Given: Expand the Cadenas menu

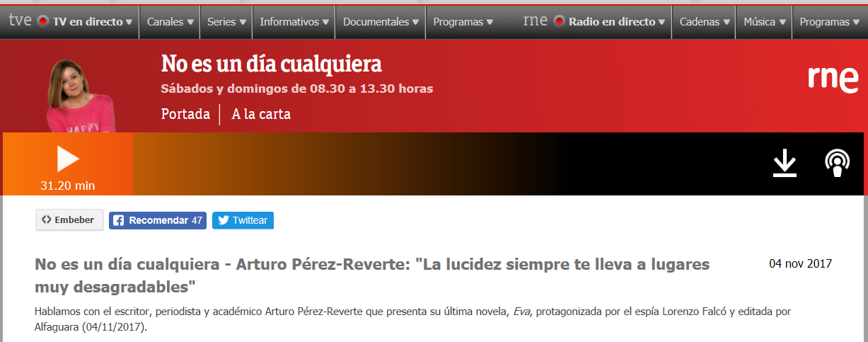Looking at the screenshot, I should pyautogui.click(x=704, y=22).
